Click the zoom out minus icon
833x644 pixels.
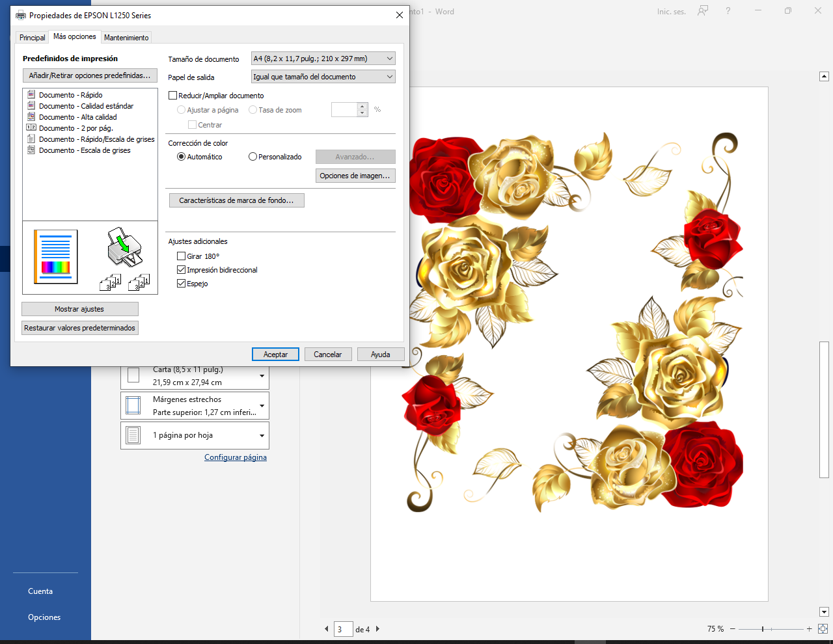coord(733,629)
